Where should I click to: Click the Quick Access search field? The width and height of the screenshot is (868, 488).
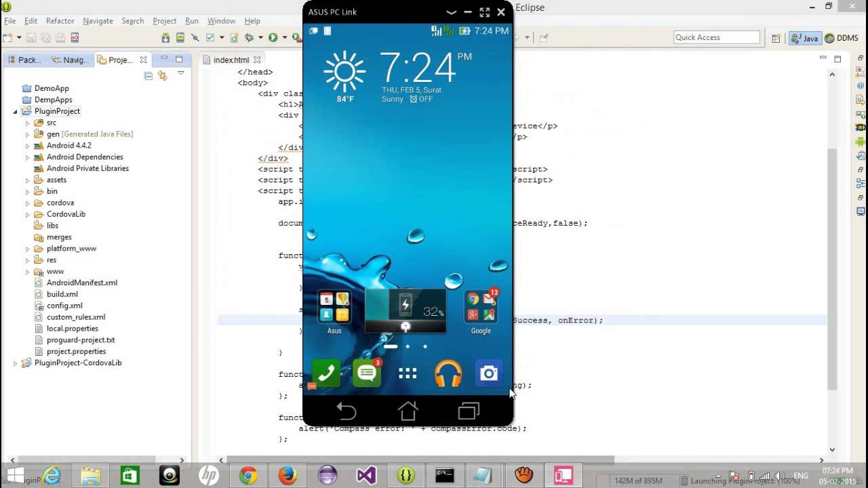(x=717, y=37)
